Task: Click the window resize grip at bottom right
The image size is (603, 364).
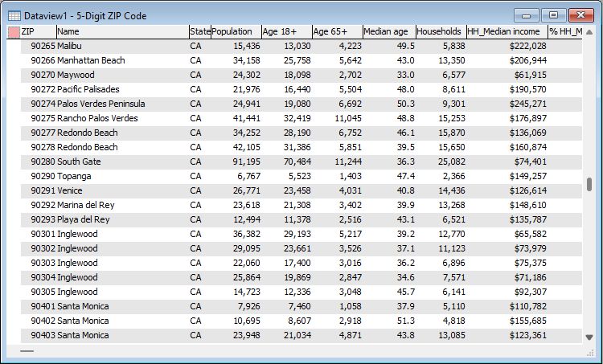Action: 591,354
